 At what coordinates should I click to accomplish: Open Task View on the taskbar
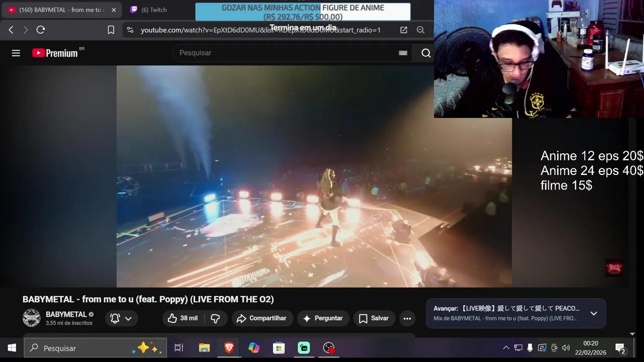point(179,348)
